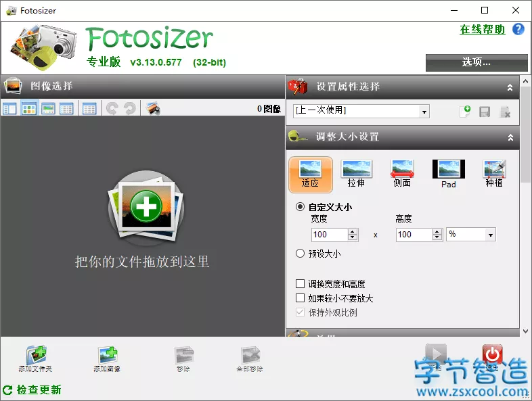
Task: Toggle 保持外观比例 checkbox
Action: coord(300,312)
